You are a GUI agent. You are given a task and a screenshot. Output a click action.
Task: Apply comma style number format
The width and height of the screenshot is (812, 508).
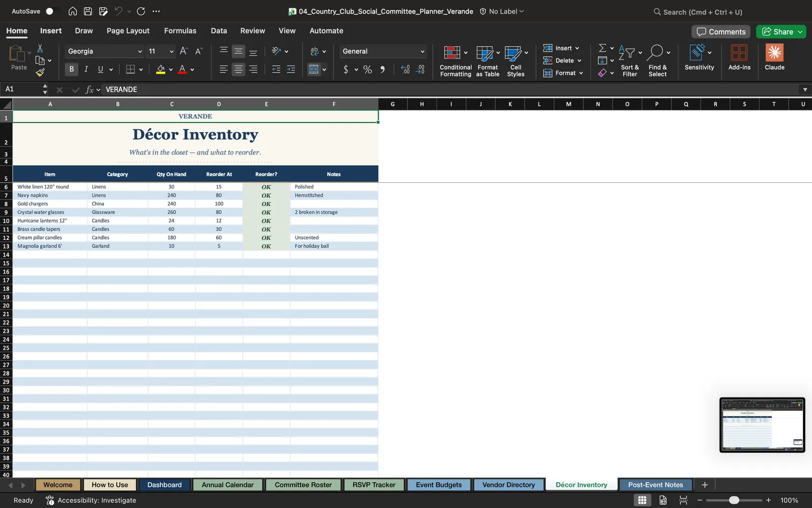point(383,70)
